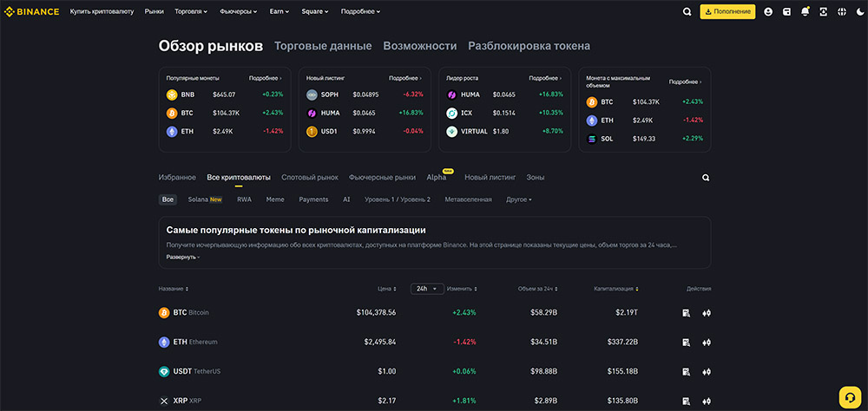Open XRP trade candlestick icon
Viewport: 868px width, 411px height.
[707, 401]
